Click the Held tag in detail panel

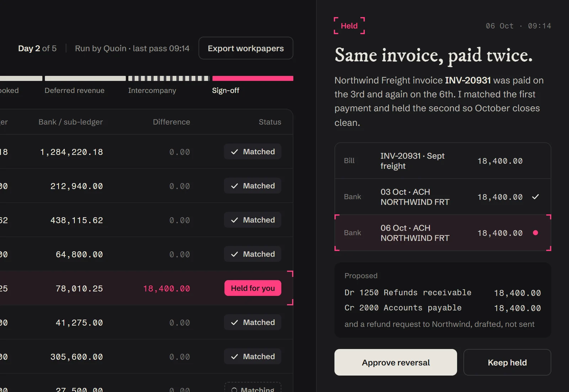[349, 26]
